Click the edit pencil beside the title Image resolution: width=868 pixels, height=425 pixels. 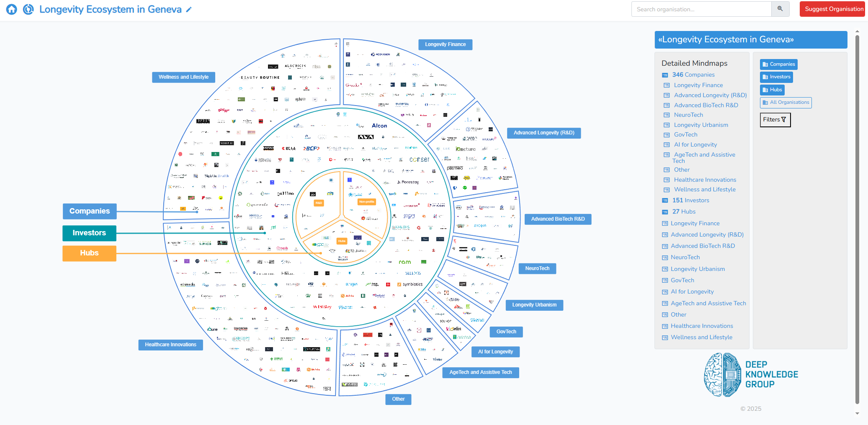[x=189, y=10]
